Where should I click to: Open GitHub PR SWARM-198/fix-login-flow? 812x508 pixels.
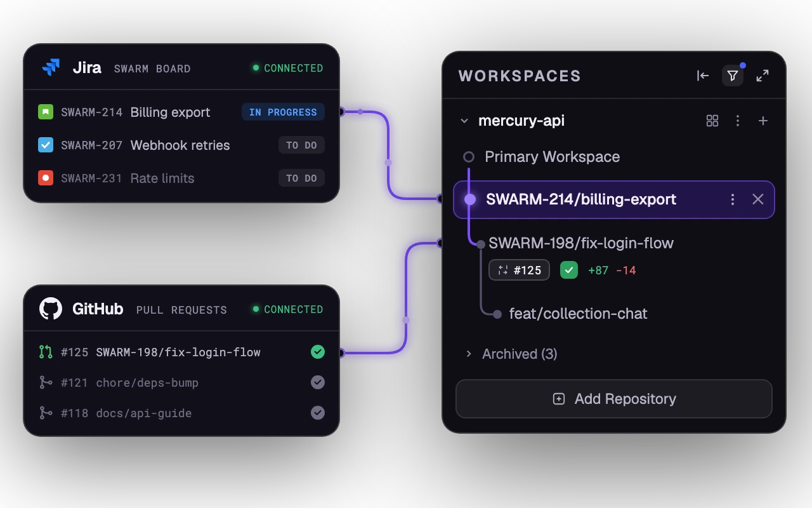click(178, 352)
